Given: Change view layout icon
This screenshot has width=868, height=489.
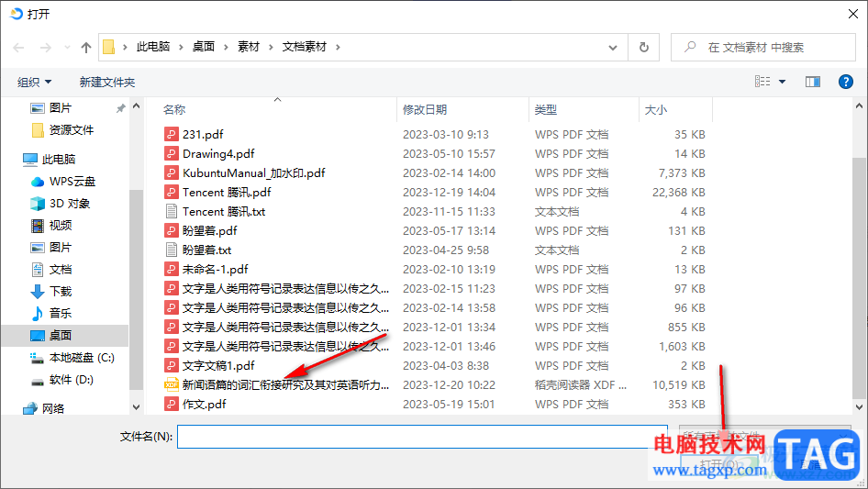Looking at the screenshot, I should (x=762, y=82).
